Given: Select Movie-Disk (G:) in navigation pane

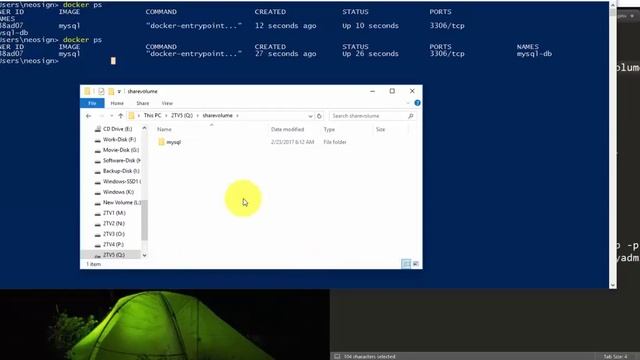Looking at the screenshot, I should coord(121,150).
